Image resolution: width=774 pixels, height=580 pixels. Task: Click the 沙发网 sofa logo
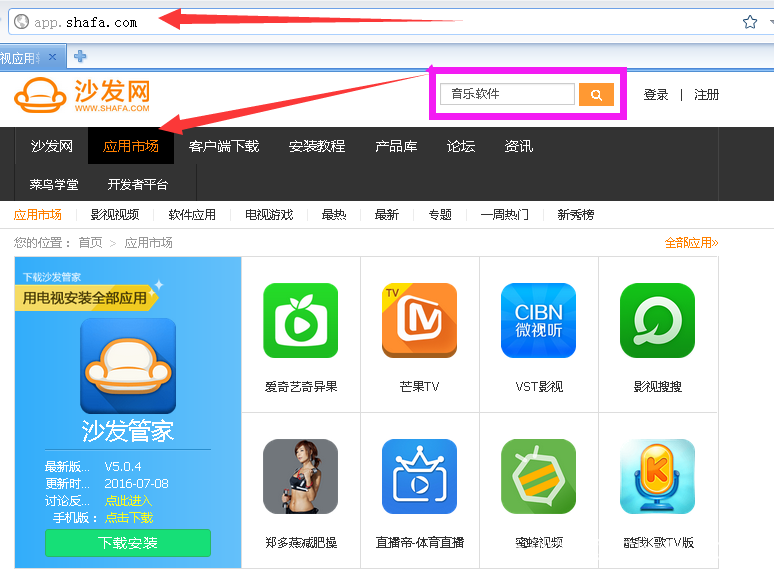click(82, 95)
